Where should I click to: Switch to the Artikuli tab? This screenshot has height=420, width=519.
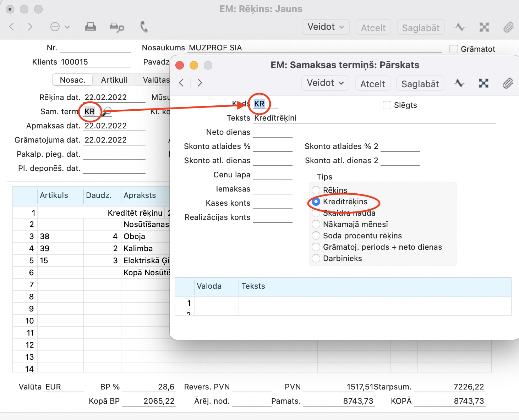114,80
